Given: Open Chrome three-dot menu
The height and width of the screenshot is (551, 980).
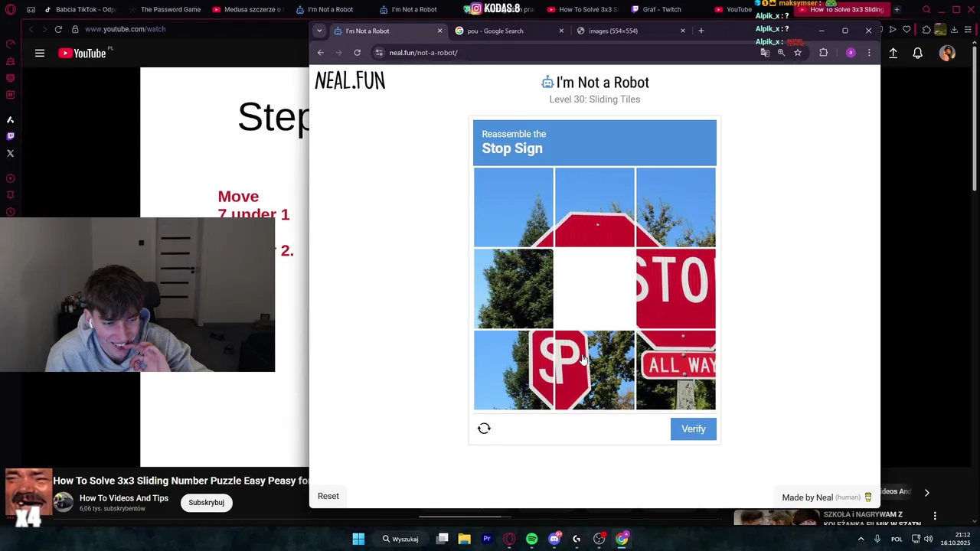Looking at the screenshot, I should (869, 53).
